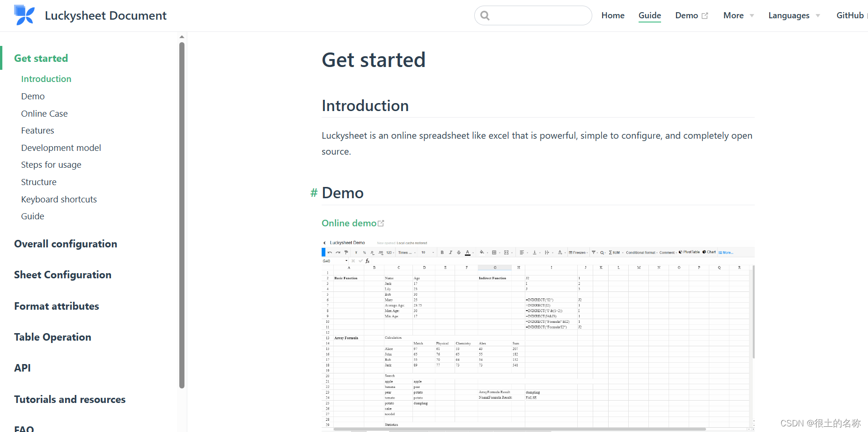Click the magnifier icon in search
The width and height of the screenshot is (868, 432).
(485, 15)
